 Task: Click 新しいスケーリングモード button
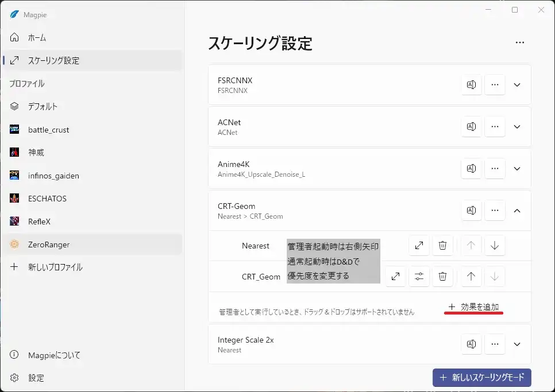(481, 378)
